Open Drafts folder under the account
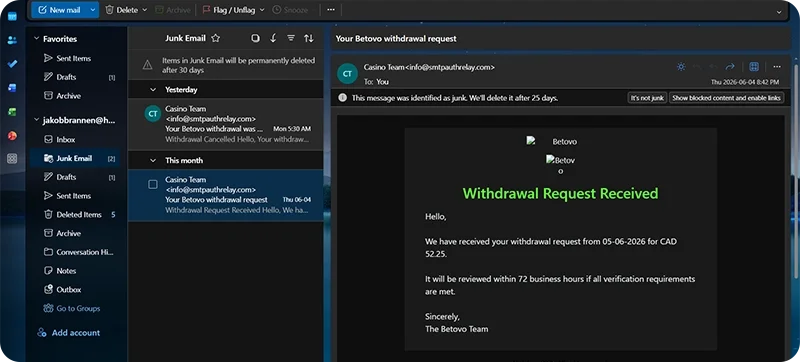The width and height of the screenshot is (800, 362). (73, 177)
